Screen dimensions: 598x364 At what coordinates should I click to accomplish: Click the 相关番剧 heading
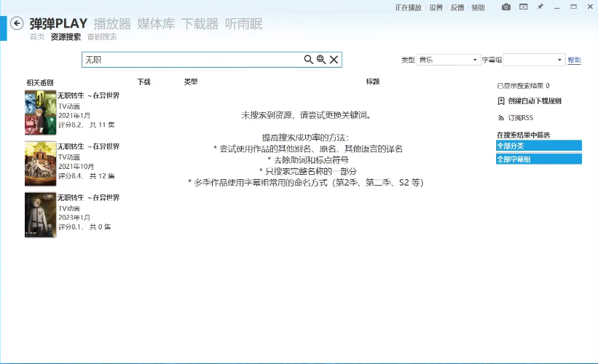coord(40,83)
